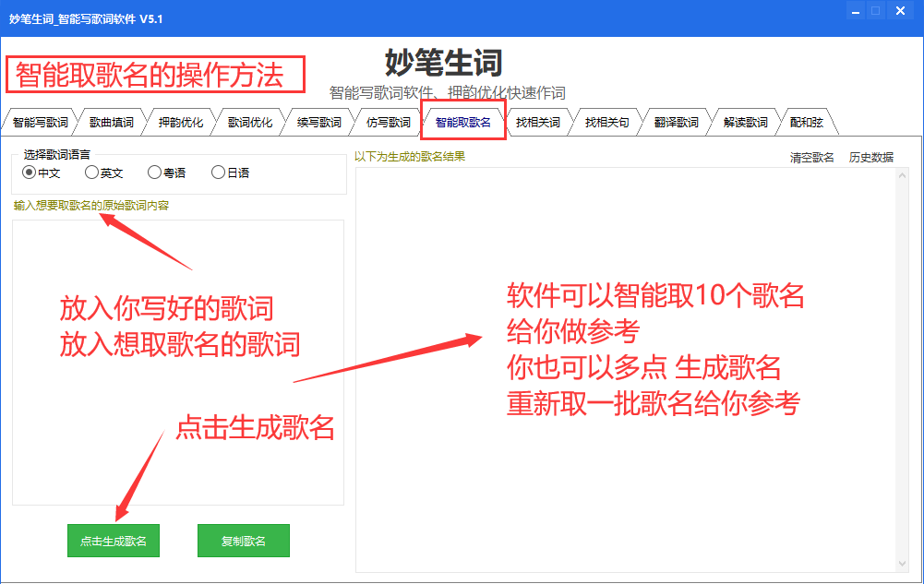Click inside the generated song names results area

tap(626, 370)
